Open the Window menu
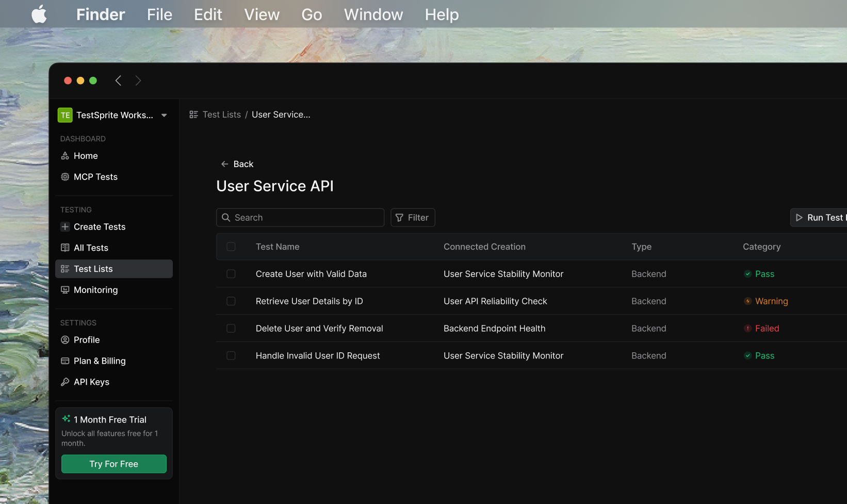The width and height of the screenshot is (847, 504). coord(373,14)
